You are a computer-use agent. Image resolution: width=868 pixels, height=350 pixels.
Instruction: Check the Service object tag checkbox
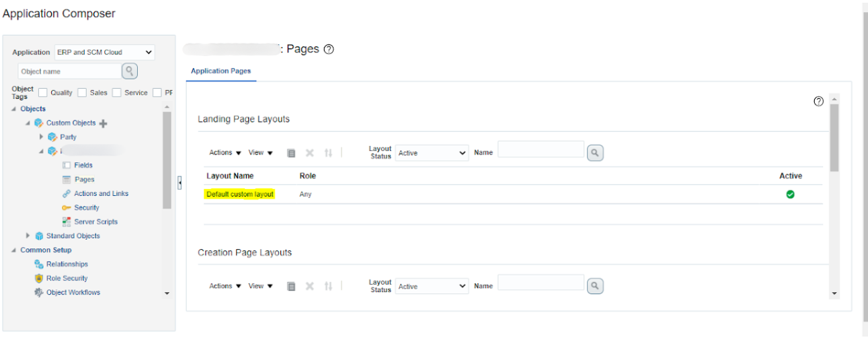(117, 93)
